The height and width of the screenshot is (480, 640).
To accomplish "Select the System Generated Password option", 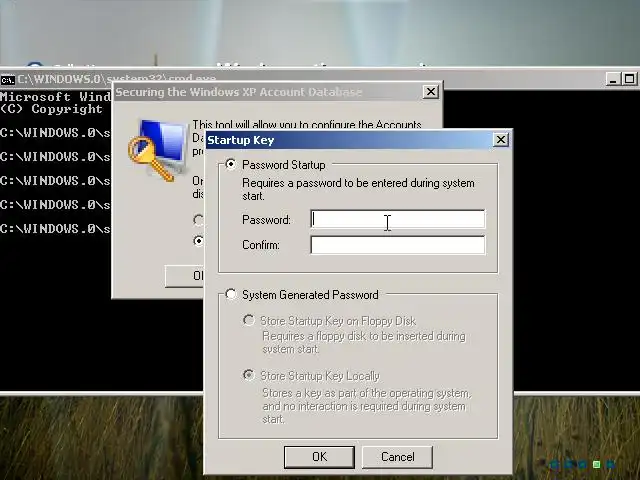I will (x=231, y=294).
